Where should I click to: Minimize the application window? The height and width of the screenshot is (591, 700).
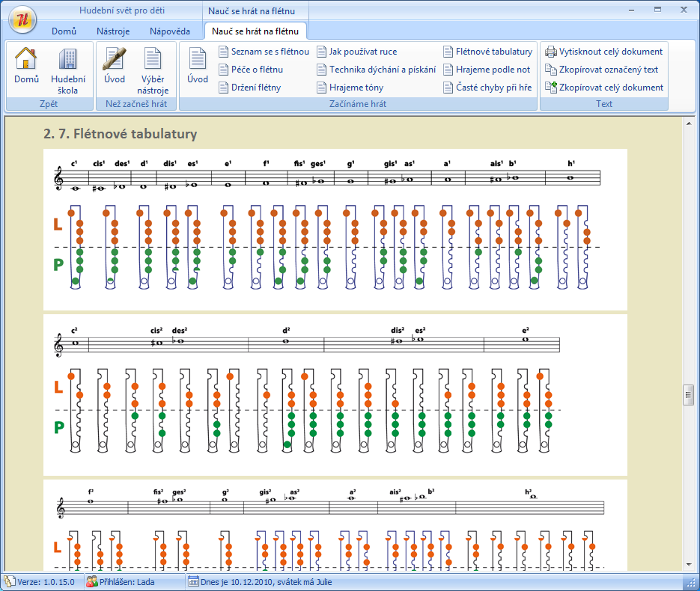tap(631, 10)
